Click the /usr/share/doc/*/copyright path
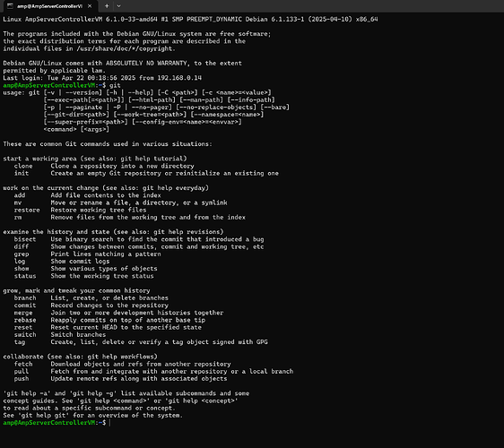 pos(125,48)
